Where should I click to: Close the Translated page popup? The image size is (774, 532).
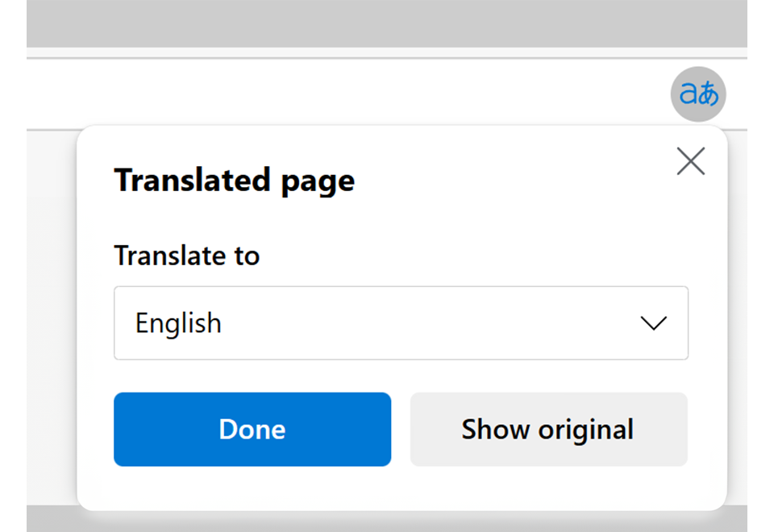tap(690, 161)
